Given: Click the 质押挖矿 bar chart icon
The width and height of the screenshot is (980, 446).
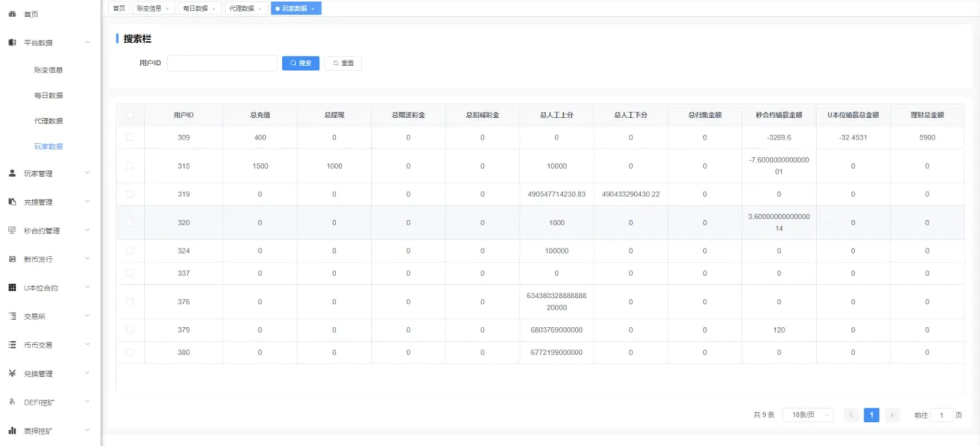Looking at the screenshot, I should (x=12, y=431).
